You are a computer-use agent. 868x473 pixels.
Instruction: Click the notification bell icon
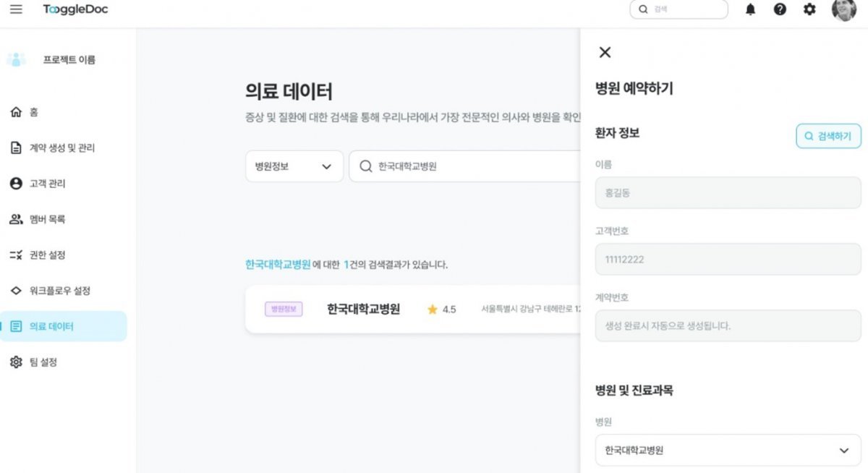750,9
